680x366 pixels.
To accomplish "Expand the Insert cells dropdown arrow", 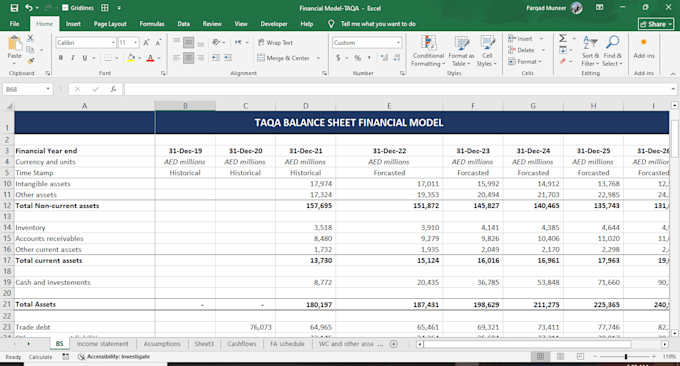I will pyautogui.click(x=541, y=39).
